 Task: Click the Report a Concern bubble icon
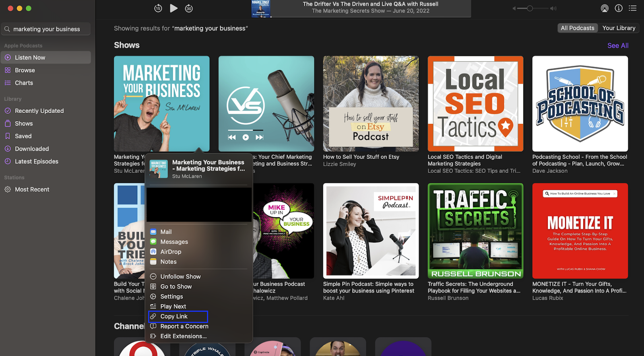click(153, 326)
